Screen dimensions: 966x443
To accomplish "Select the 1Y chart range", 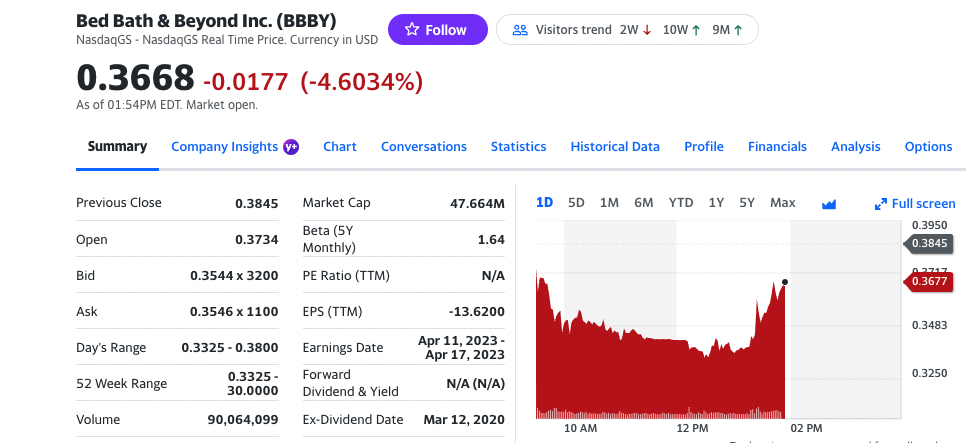I will [716, 203].
